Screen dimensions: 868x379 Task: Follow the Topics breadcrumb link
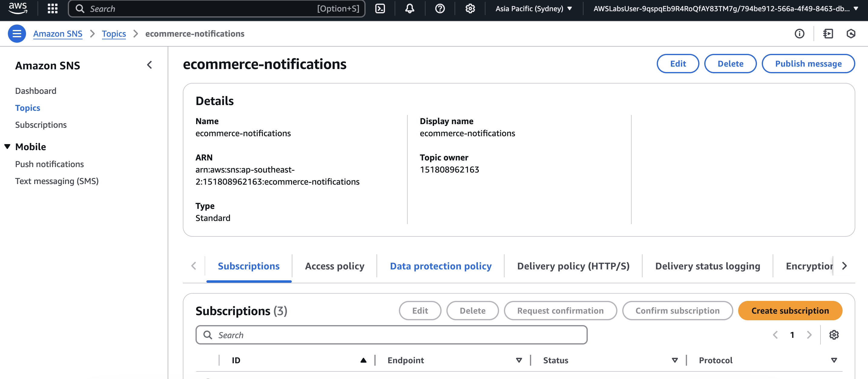coord(114,34)
